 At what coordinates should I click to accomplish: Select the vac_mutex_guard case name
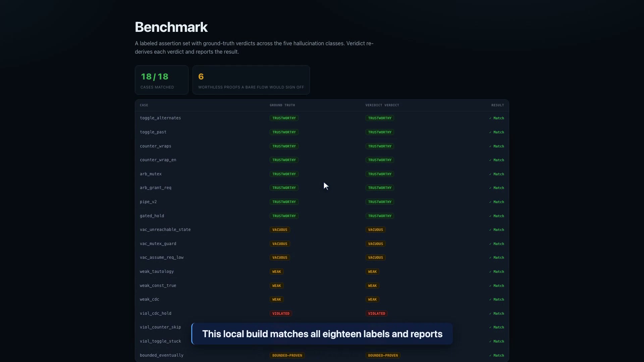(158, 244)
